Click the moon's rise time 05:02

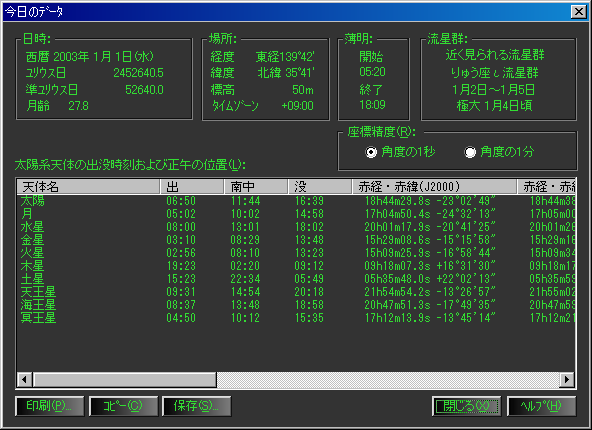pos(181,214)
